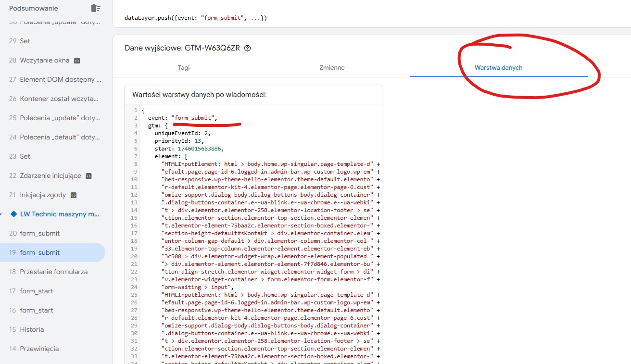Click the blue diamond icon for LW Technic
This screenshot has height=364, width=631.
click(13, 214)
